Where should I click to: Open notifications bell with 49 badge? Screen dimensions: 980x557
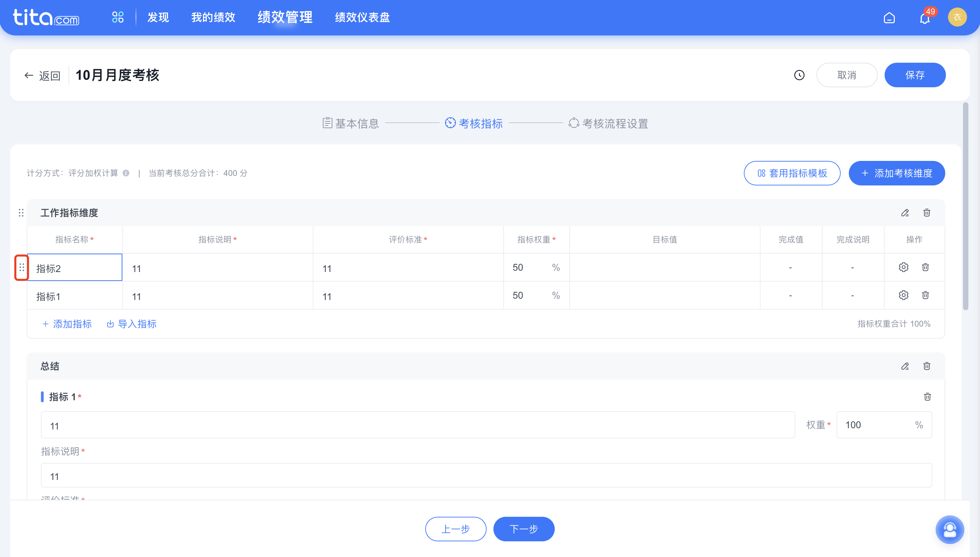click(925, 18)
